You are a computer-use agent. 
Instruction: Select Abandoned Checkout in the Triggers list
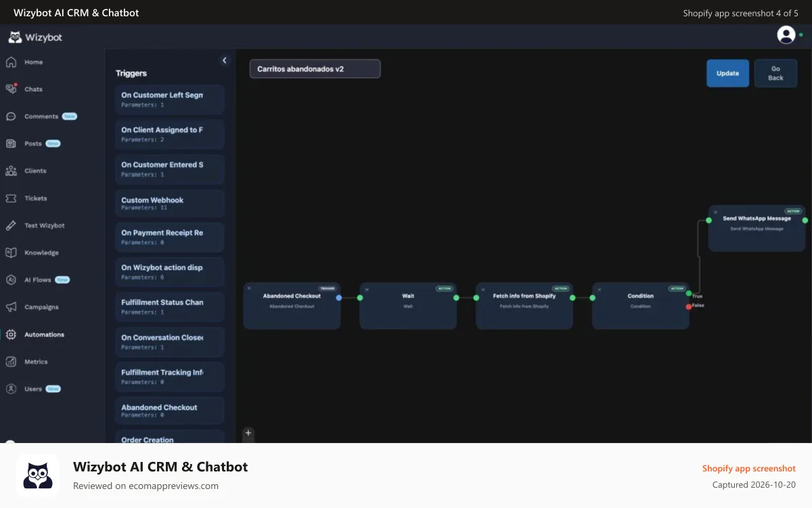169,410
